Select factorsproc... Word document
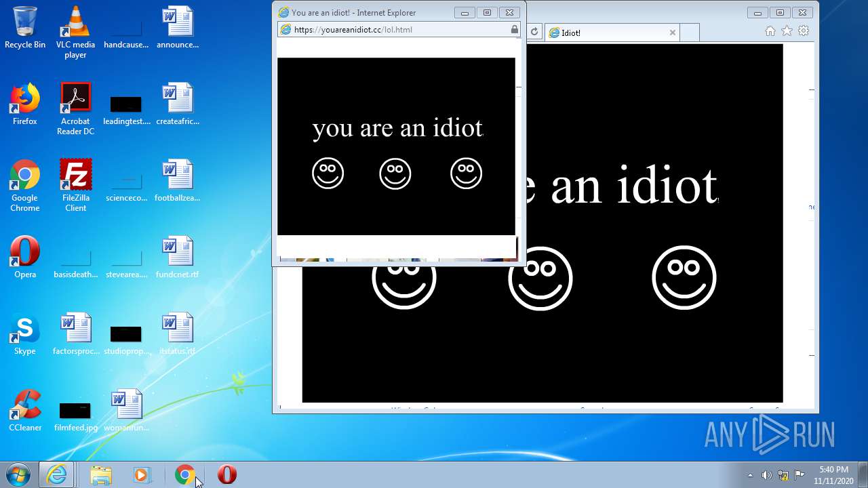Image resolution: width=868 pixels, height=488 pixels. click(75, 333)
